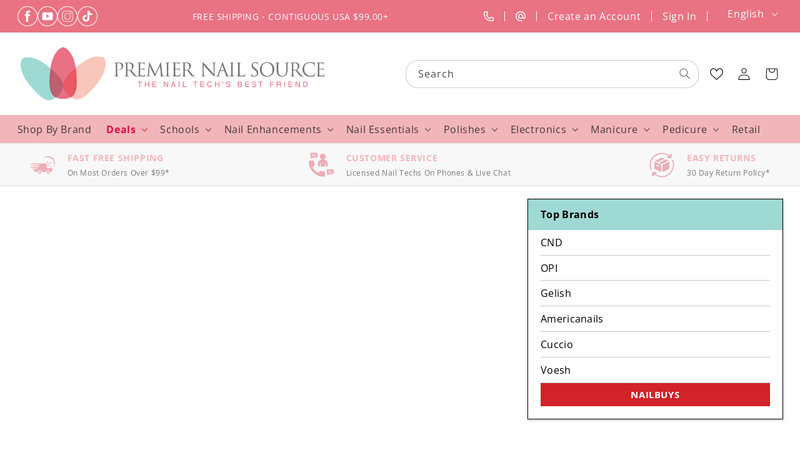Viewport: 800px width, 450px height.
Task: Click the phone contact icon
Action: pyautogui.click(x=488, y=16)
